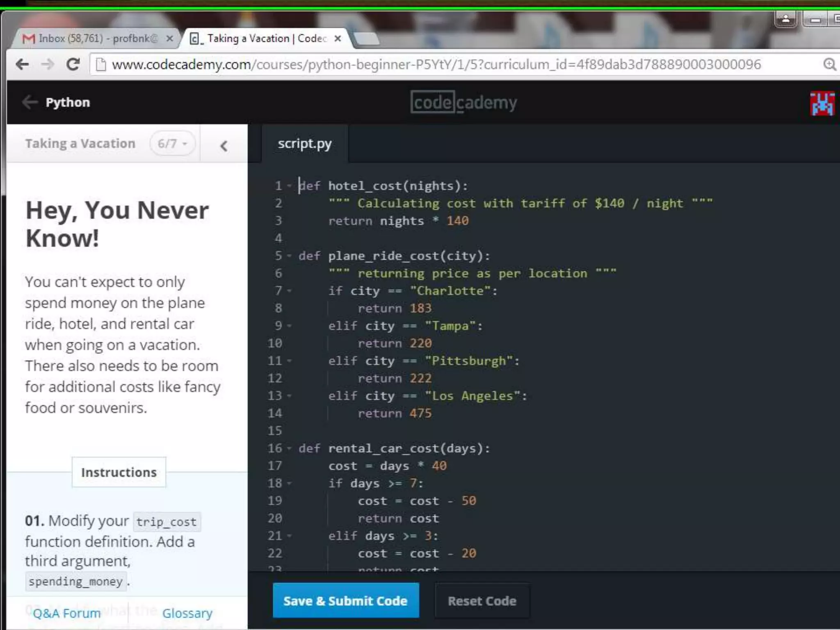Fold the days >= 3 block on line 21

pos(289,536)
